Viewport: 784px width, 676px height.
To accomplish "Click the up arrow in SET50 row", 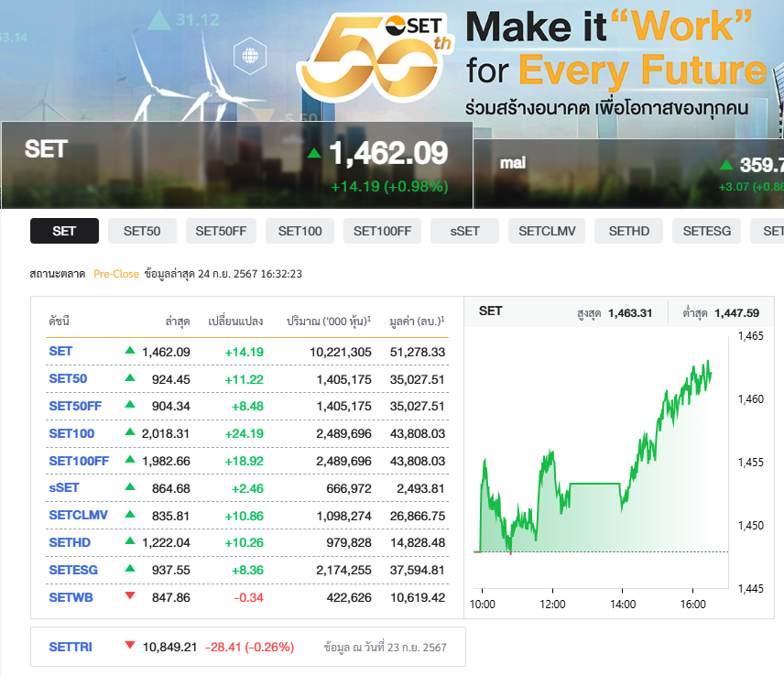I will pos(130,377).
